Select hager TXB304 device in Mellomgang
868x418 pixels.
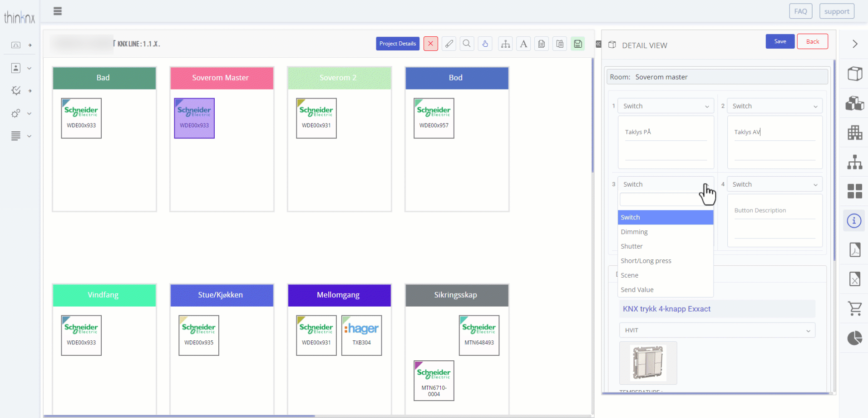[x=362, y=335]
